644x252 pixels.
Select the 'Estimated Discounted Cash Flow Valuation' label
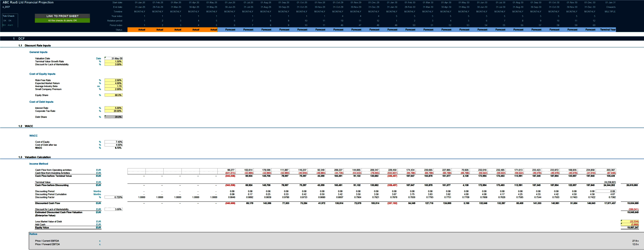[59, 212]
